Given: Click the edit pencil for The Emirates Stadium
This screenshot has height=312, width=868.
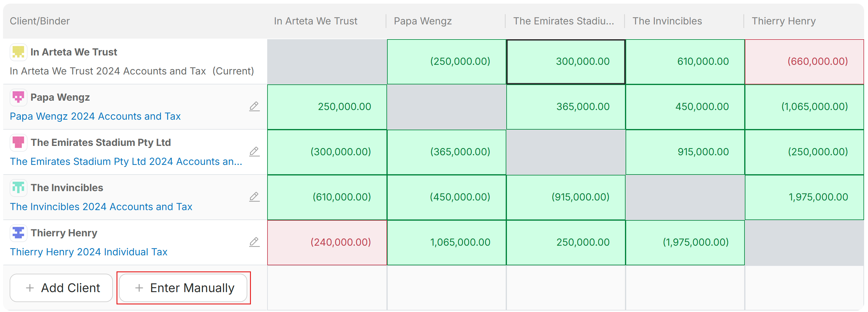Looking at the screenshot, I should click(255, 152).
